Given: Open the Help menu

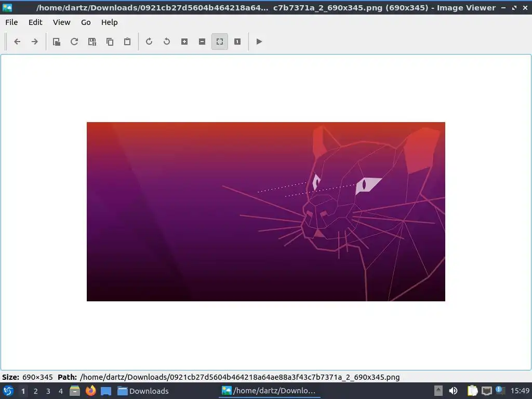Looking at the screenshot, I should click(x=109, y=22).
